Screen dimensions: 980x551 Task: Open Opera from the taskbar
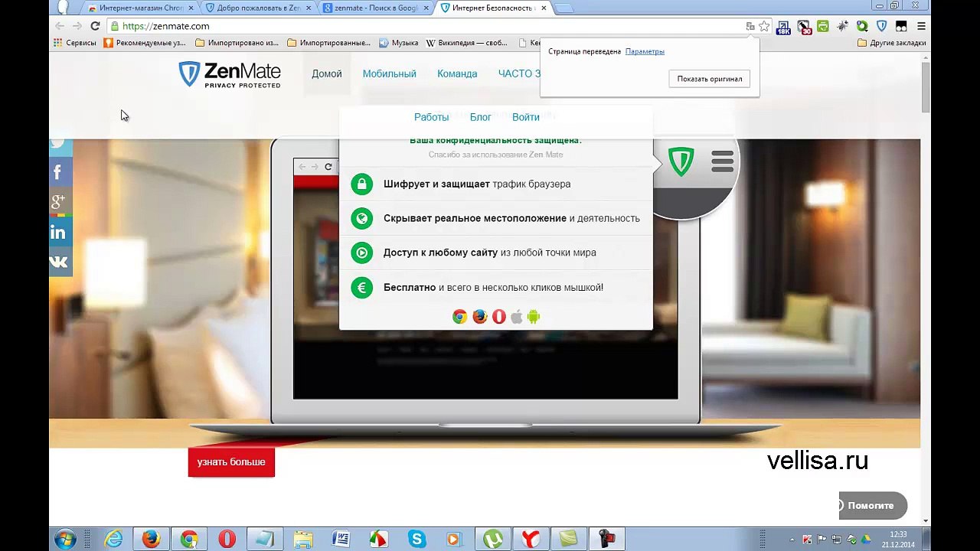tap(227, 539)
